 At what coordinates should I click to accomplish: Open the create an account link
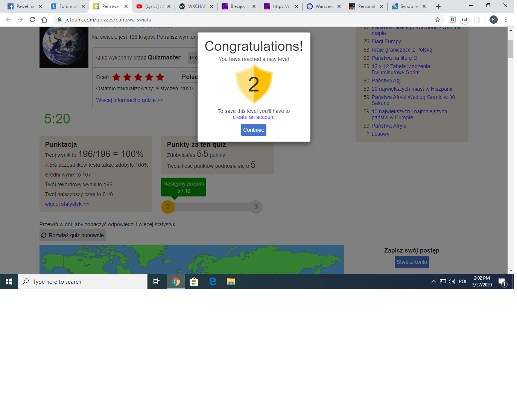254,117
